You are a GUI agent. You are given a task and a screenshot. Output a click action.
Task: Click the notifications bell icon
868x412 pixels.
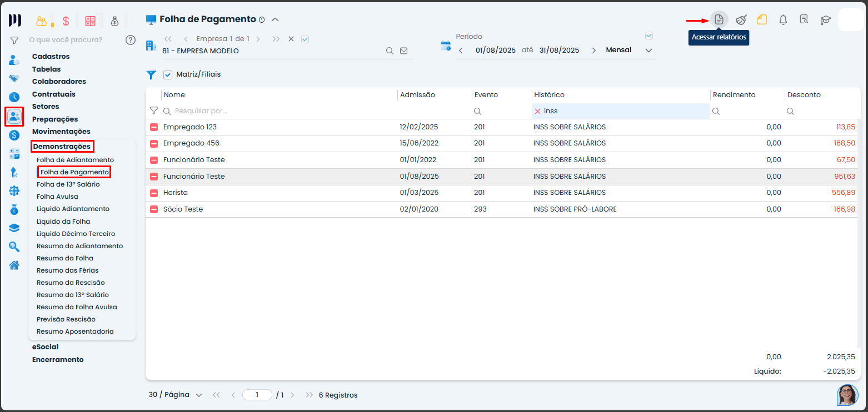[x=783, y=20]
